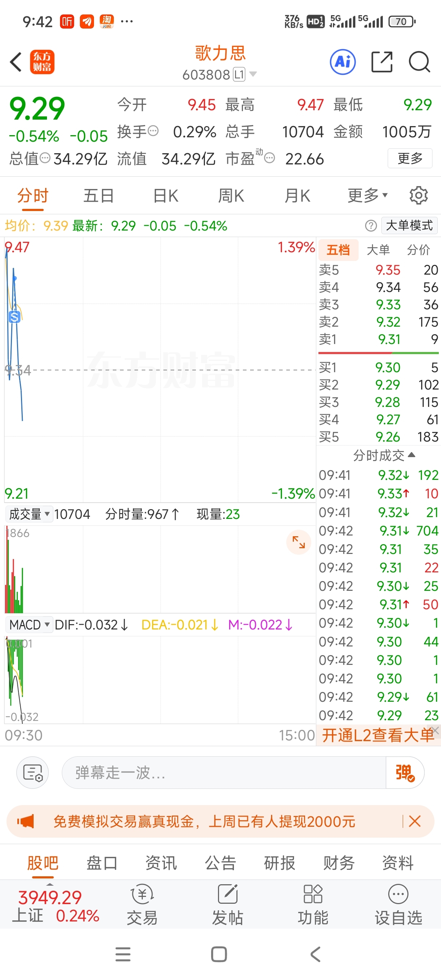Image resolution: width=441 pixels, height=980 pixels.
Task: Tap the 买2 9.29 order row
Action: pos(378,384)
